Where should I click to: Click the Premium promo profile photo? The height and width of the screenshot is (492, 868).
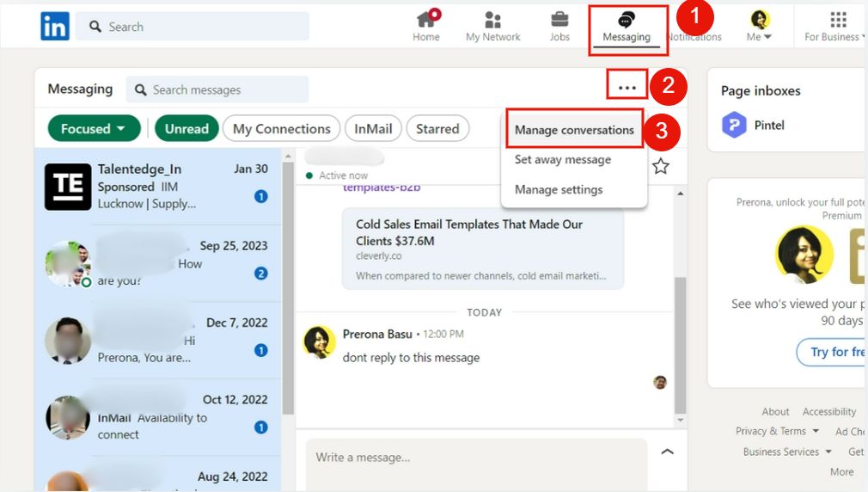click(804, 255)
